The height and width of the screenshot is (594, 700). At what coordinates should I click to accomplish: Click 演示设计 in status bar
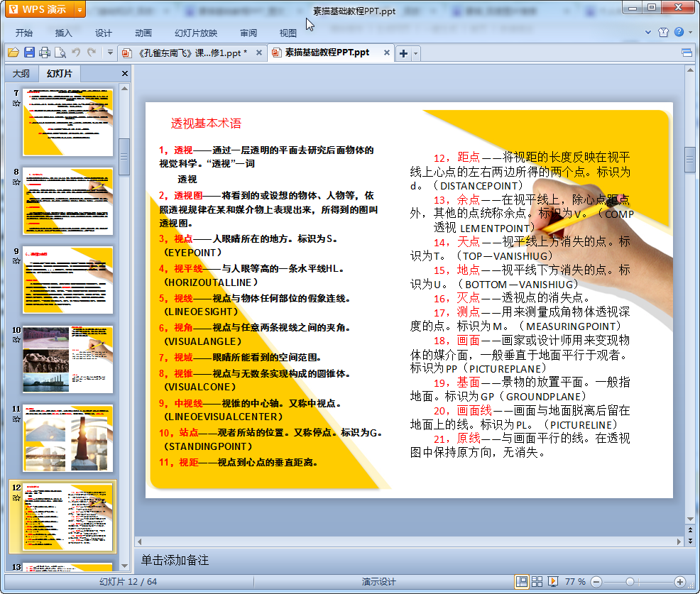pos(378,581)
